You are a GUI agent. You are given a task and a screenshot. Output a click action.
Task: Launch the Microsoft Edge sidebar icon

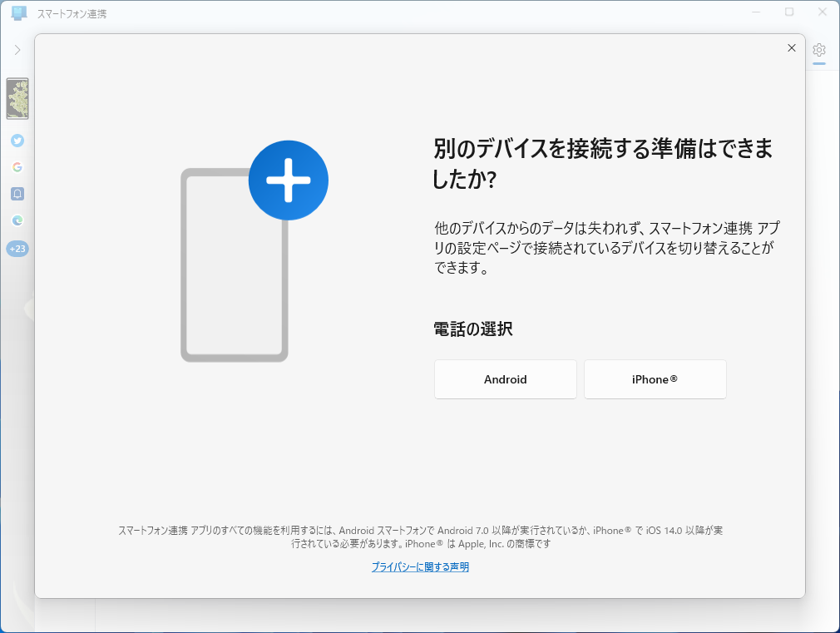tap(17, 220)
